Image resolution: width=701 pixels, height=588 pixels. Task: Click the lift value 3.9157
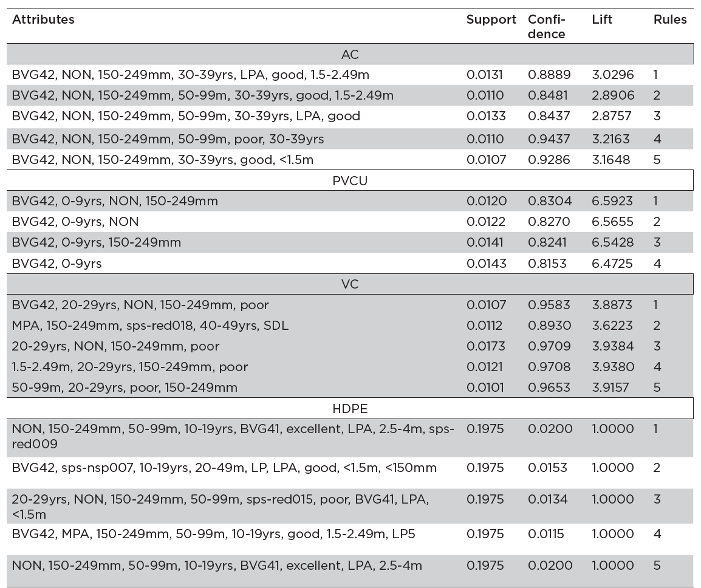coord(612,388)
